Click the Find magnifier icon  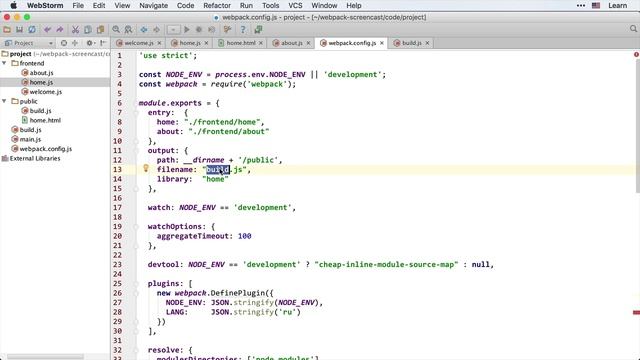[x=116, y=29]
